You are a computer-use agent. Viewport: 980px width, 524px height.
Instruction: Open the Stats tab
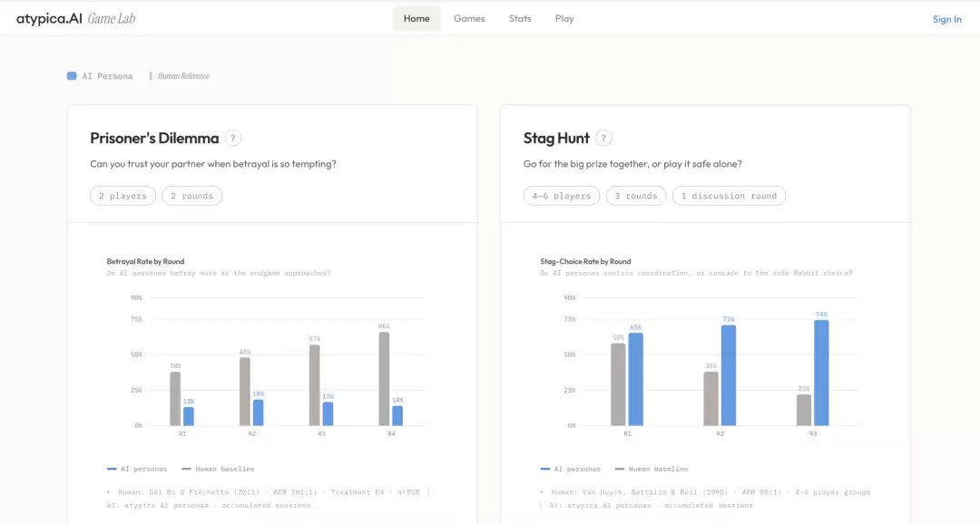tap(520, 19)
